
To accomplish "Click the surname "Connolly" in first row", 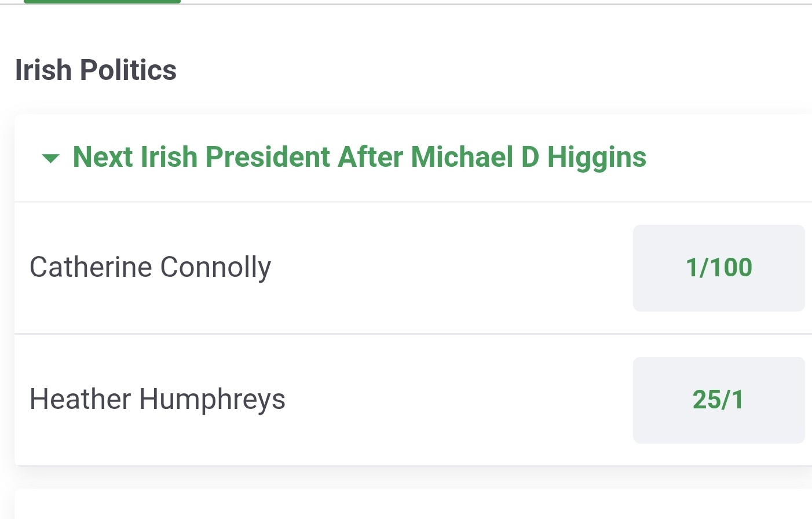I will click(215, 268).
